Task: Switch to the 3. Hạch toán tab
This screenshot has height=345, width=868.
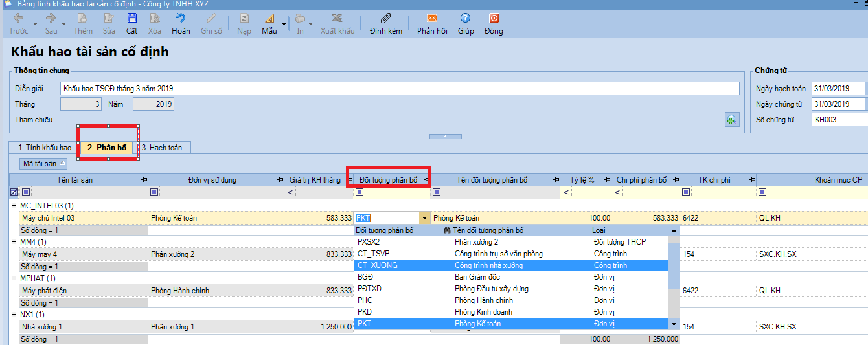Action: [163, 148]
